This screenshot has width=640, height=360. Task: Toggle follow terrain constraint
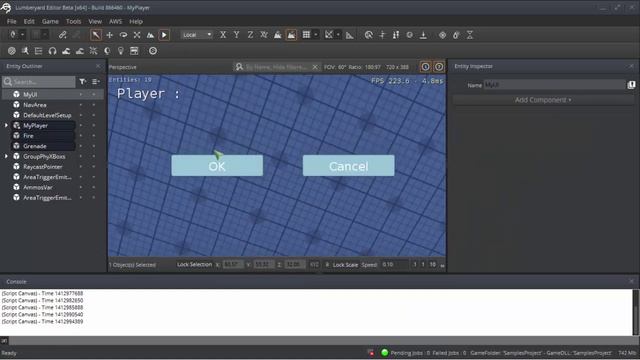point(278,35)
